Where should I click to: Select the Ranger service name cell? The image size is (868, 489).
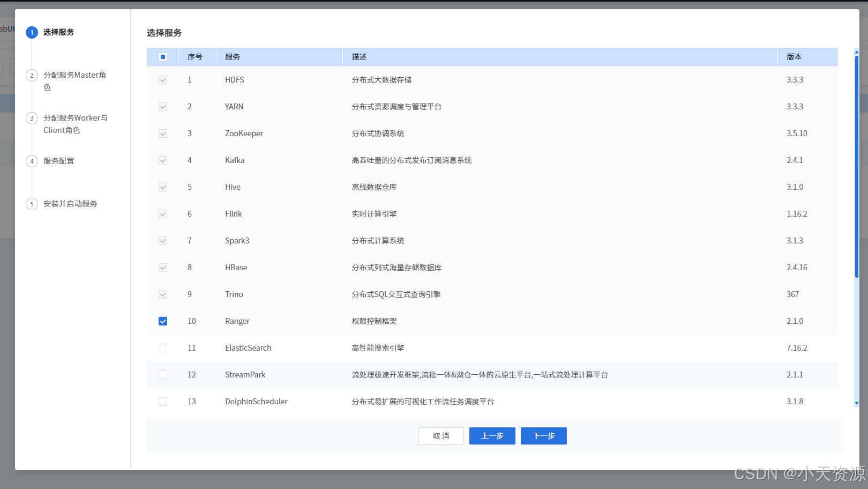(237, 321)
